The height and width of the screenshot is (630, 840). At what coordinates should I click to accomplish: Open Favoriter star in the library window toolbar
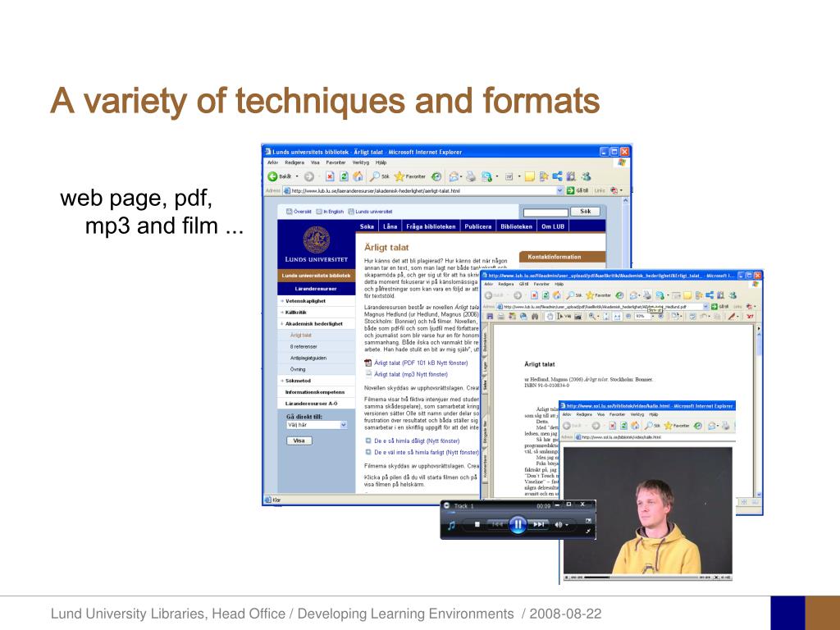coord(410,176)
